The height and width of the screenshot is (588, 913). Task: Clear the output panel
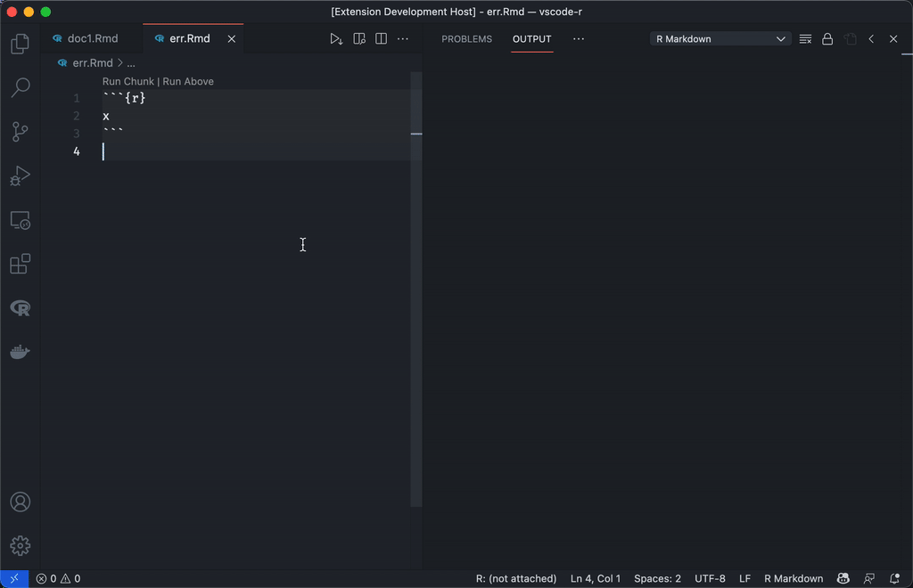tap(805, 39)
